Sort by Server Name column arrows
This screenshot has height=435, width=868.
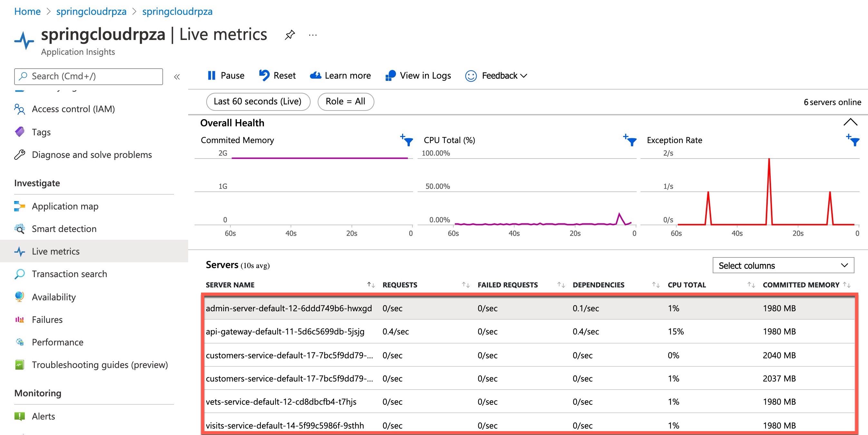[x=371, y=285]
